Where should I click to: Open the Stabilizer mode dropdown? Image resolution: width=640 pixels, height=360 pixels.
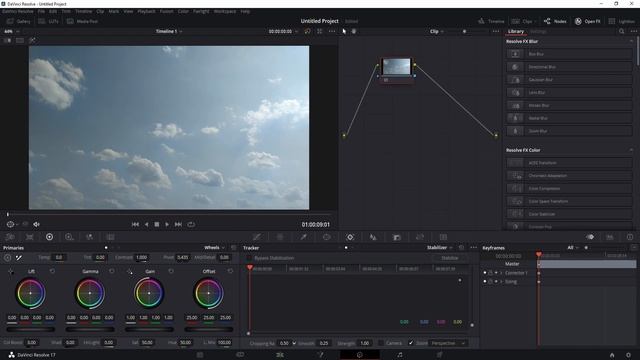coord(440,248)
